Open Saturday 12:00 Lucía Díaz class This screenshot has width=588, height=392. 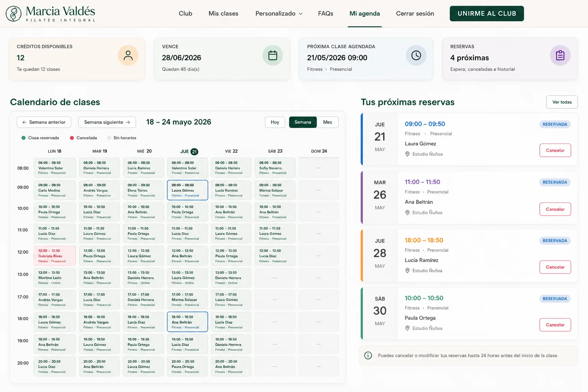click(275, 256)
